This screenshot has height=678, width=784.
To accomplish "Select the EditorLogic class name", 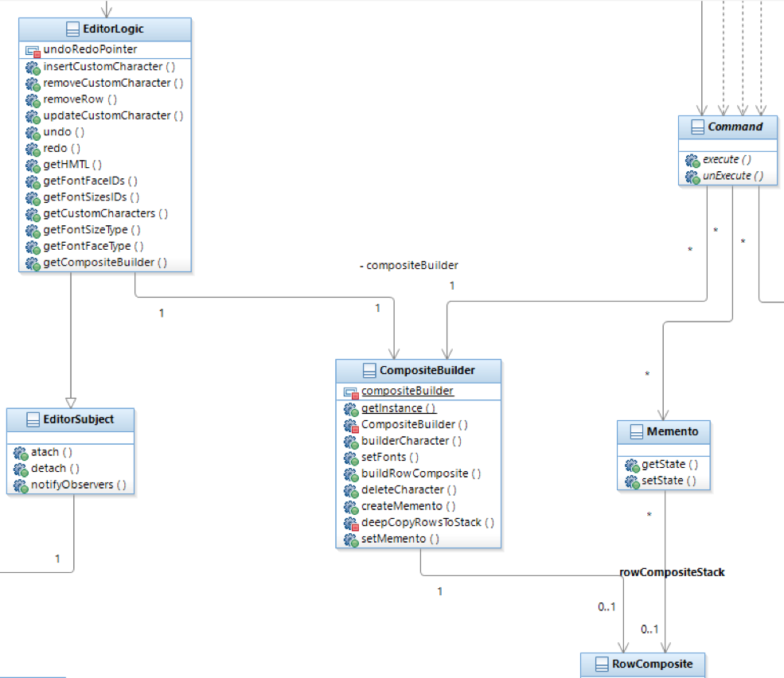I will (x=114, y=29).
